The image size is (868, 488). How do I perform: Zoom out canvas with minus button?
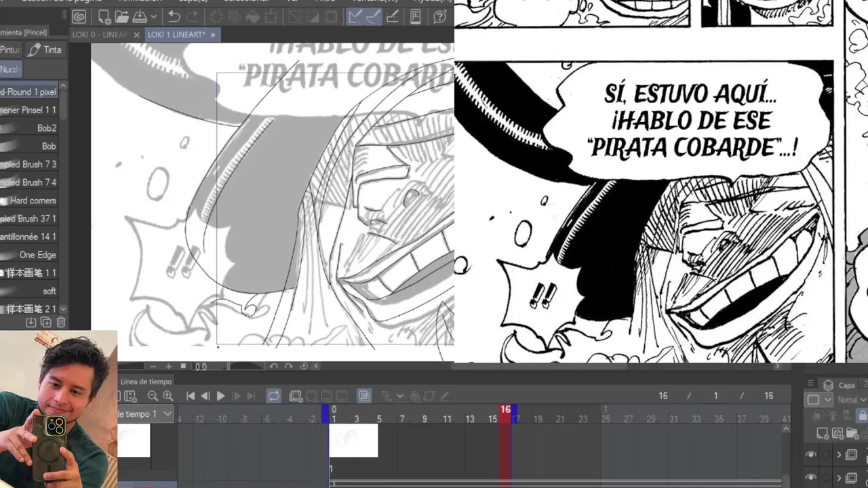point(153,367)
